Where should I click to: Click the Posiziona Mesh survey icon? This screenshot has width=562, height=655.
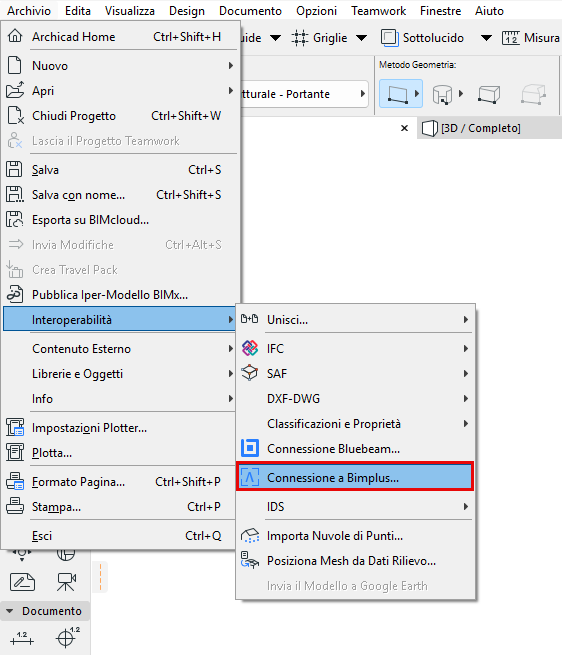(250, 560)
